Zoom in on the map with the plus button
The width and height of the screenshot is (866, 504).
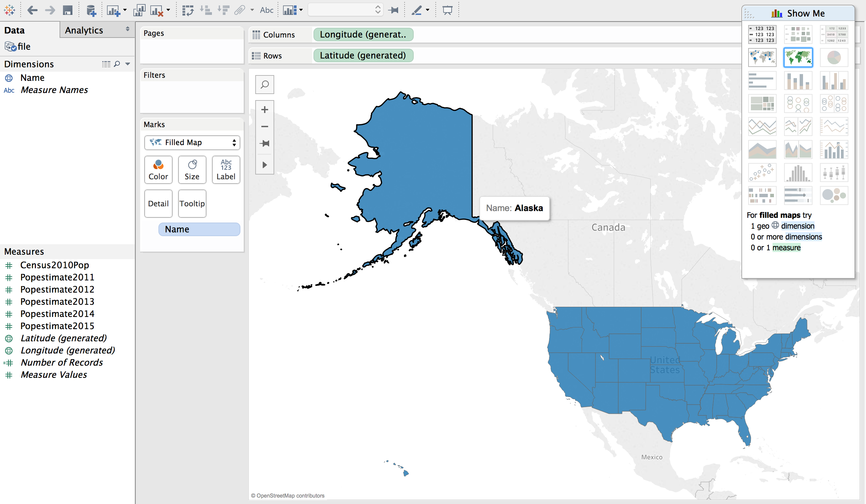264,110
